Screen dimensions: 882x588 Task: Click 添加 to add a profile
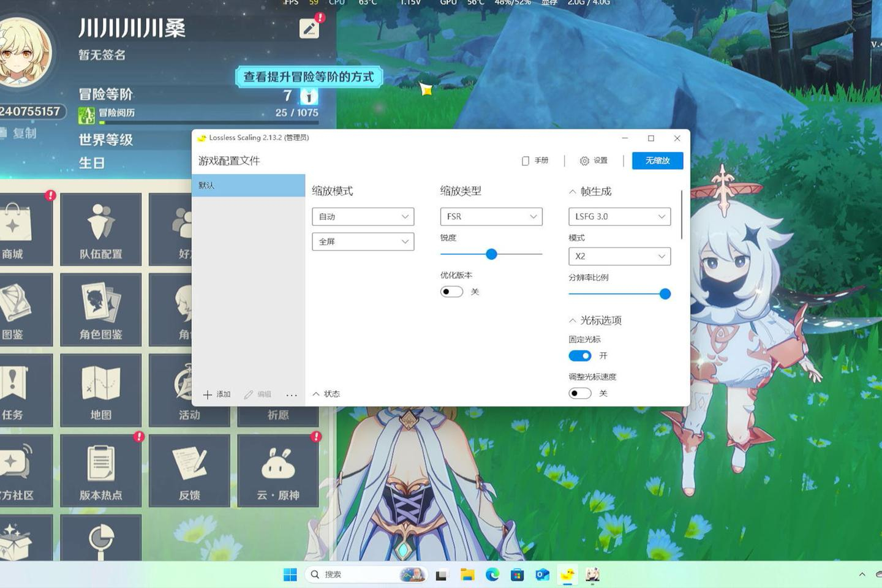[x=217, y=394]
